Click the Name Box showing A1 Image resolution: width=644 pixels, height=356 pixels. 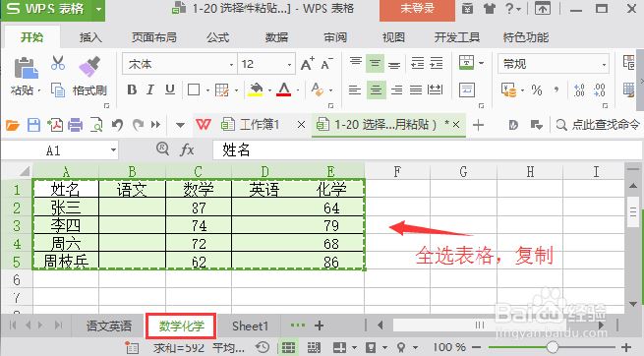point(60,150)
